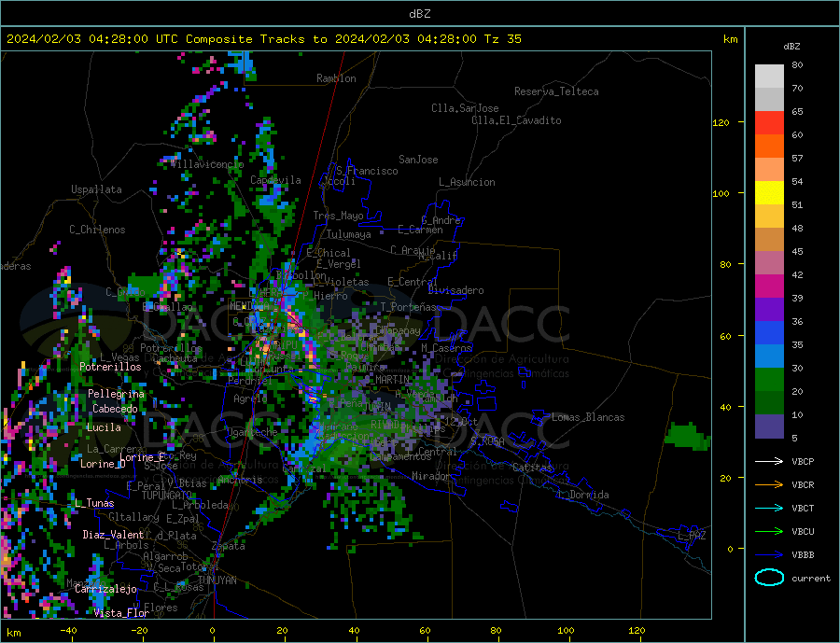Click the TUNUYAN map label
This screenshot has width=840, height=643.
pyautogui.click(x=217, y=580)
